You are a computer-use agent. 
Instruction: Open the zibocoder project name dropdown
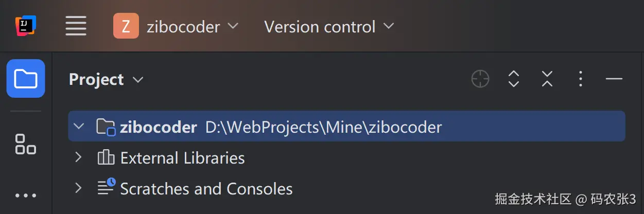[192, 26]
